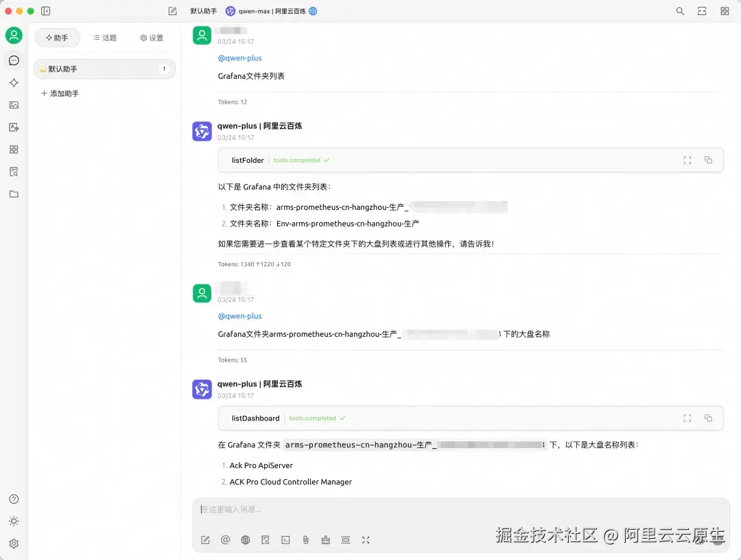Copy the listDashboard tool result
The height and width of the screenshot is (560, 741).
tap(708, 418)
